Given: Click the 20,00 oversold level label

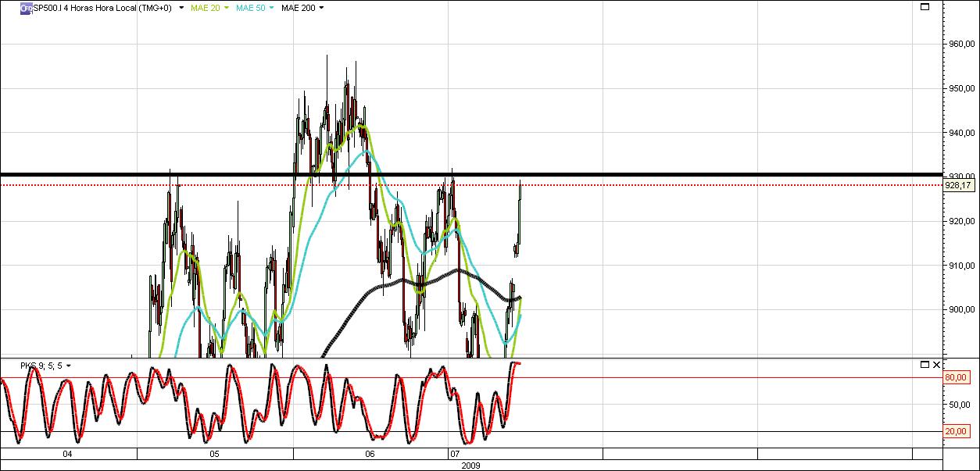Looking at the screenshot, I should pos(957,431).
